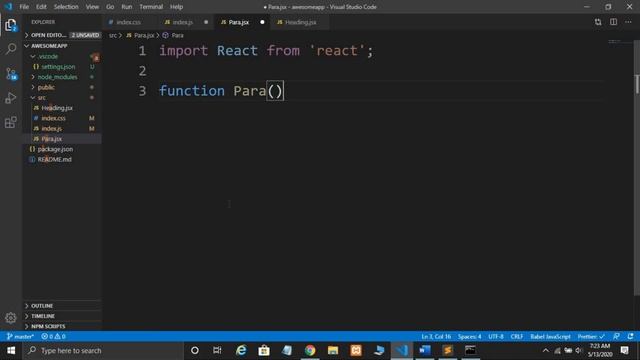Image resolution: width=640 pixels, height=360 pixels.
Task: Change line ending via CRLF
Action: coord(517,337)
